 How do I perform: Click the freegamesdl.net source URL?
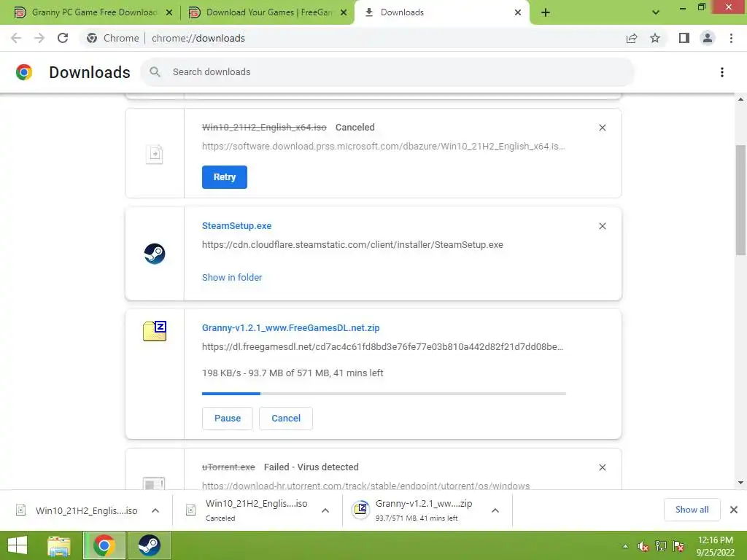tap(382, 346)
